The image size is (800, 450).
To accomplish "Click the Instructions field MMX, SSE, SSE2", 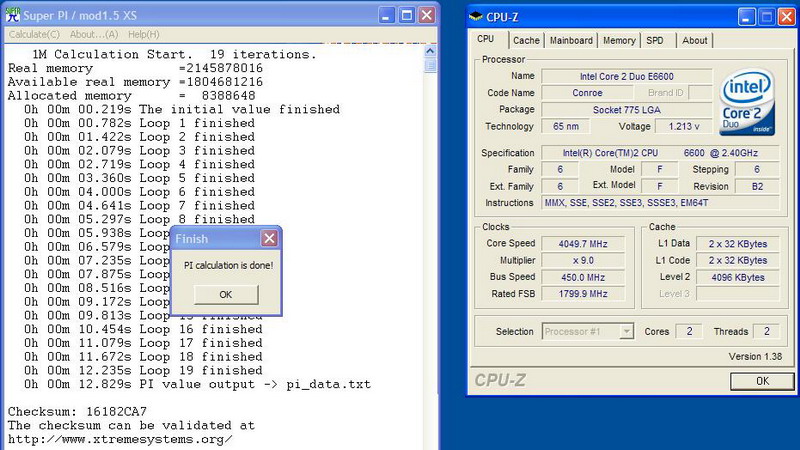I will [660, 203].
